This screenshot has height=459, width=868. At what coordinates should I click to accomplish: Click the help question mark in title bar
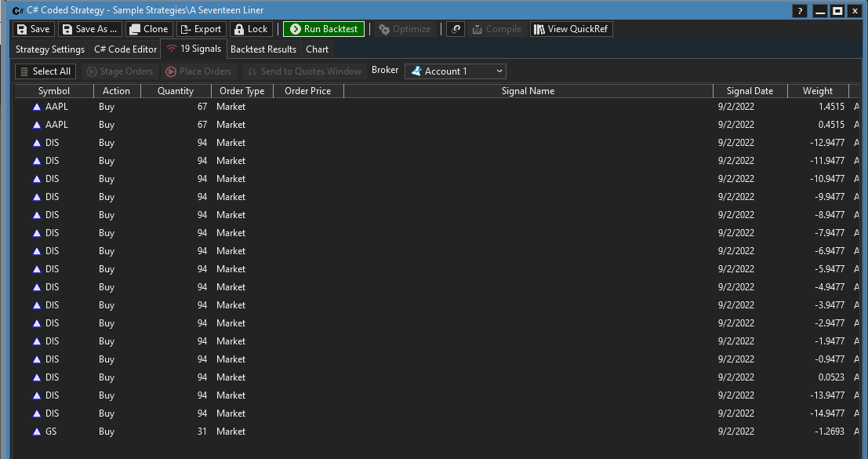coord(799,11)
